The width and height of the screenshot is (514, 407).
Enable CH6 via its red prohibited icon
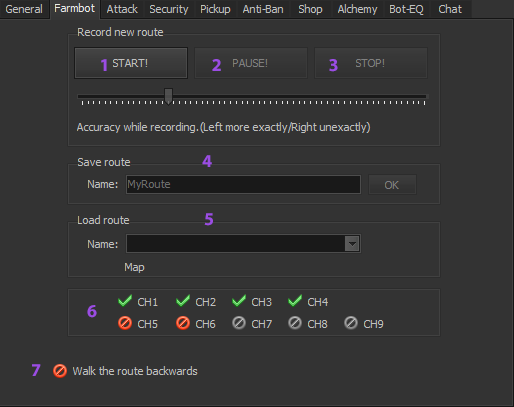click(183, 323)
